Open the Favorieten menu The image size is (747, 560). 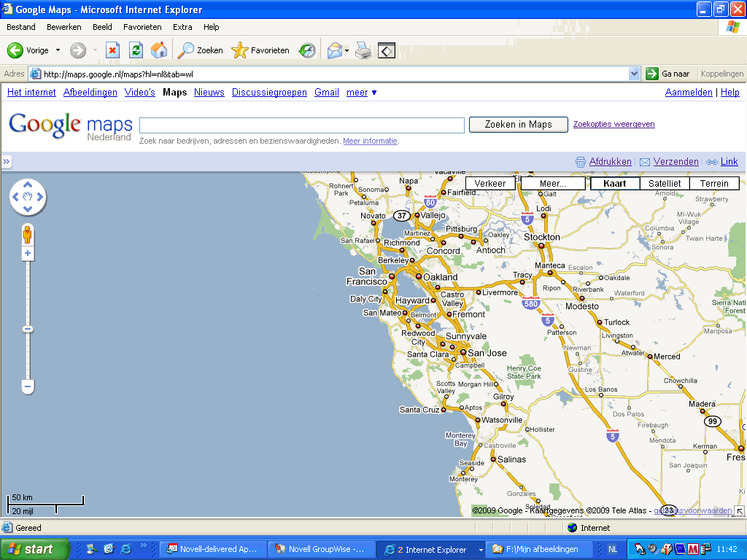point(142,27)
